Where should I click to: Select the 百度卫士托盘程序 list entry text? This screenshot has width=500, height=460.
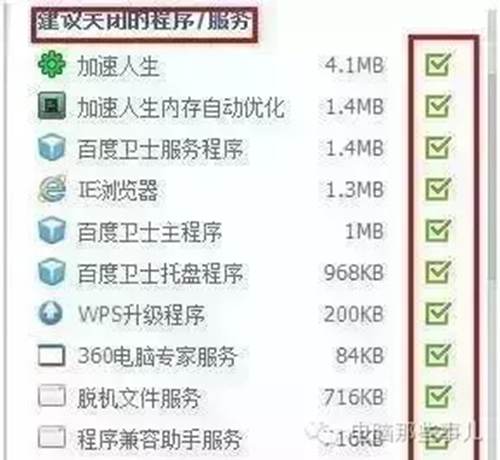coord(161,273)
